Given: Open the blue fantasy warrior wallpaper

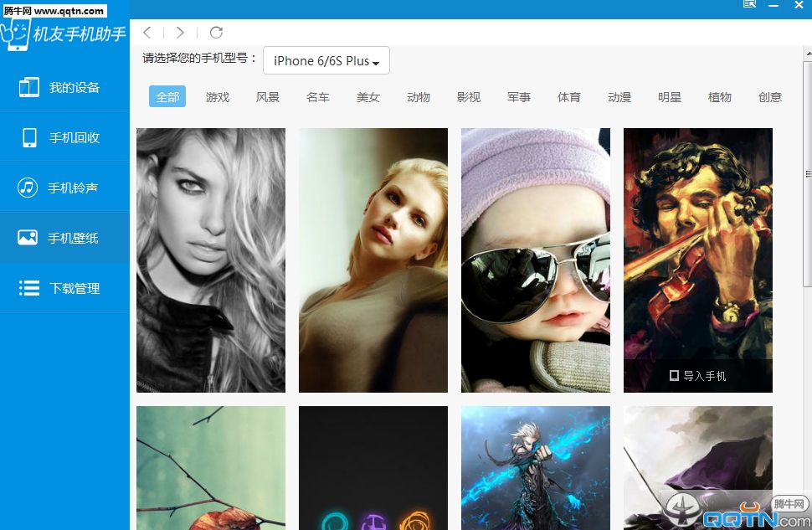Looking at the screenshot, I should [x=536, y=468].
